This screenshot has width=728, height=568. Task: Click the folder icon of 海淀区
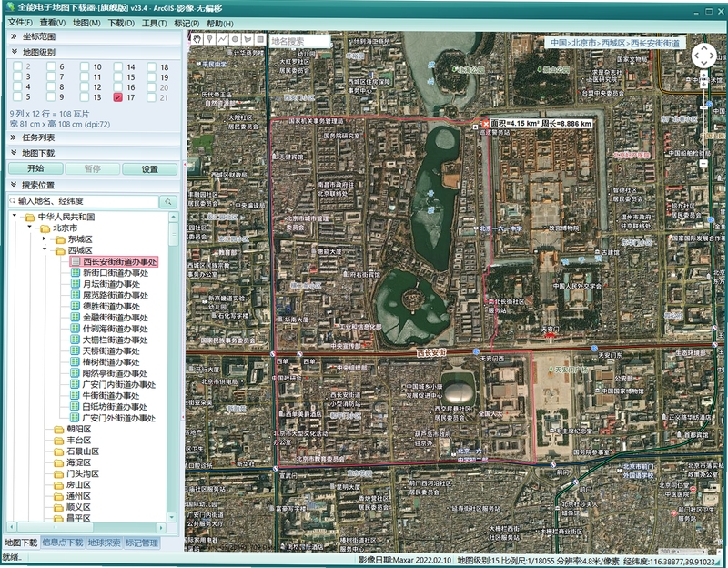click(x=59, y=462)
